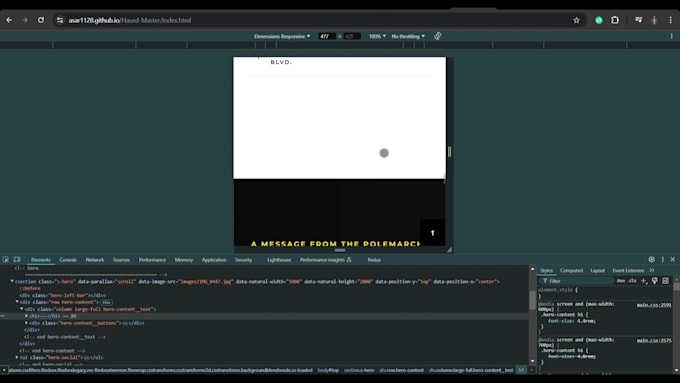Open the 100% zoom dropdown
The height and width of the screenshot is (383, 680).
click(x=377, y=36)
